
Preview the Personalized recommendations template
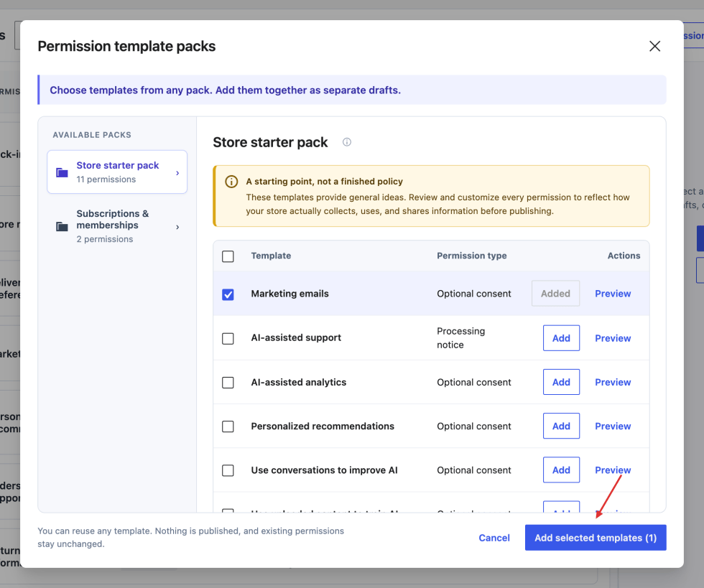tap(613, 426)
